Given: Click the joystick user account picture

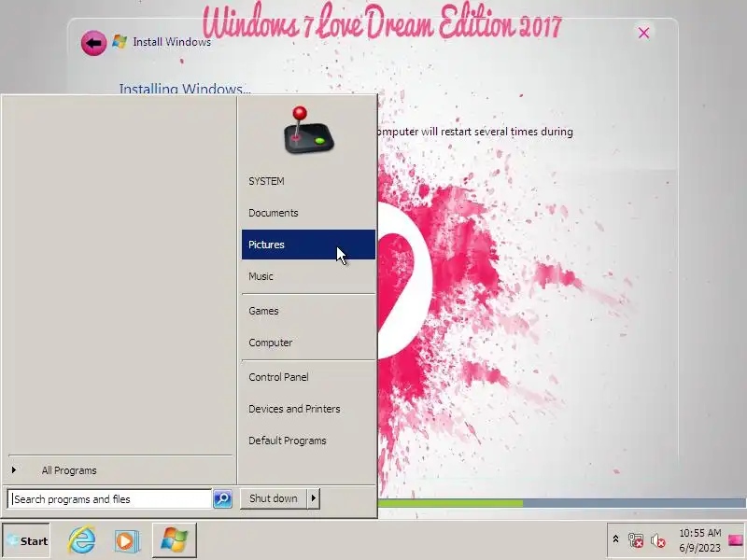Looking at the screenshot, I should 308,131.
